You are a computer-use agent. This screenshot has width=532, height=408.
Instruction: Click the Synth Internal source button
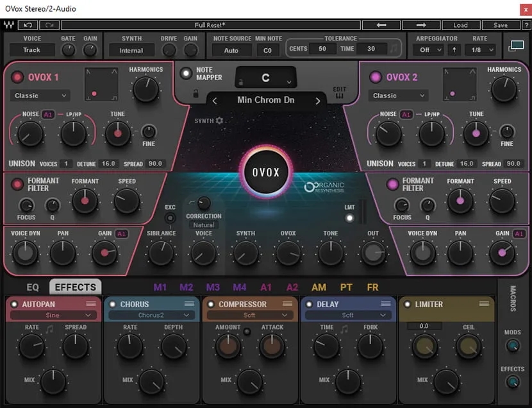pos(131,51)
